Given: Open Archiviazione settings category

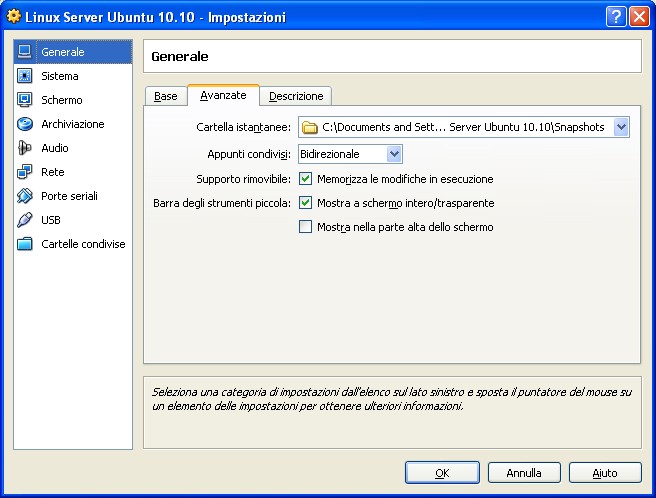Looking at the screenshot, I should tap(73, 124).
